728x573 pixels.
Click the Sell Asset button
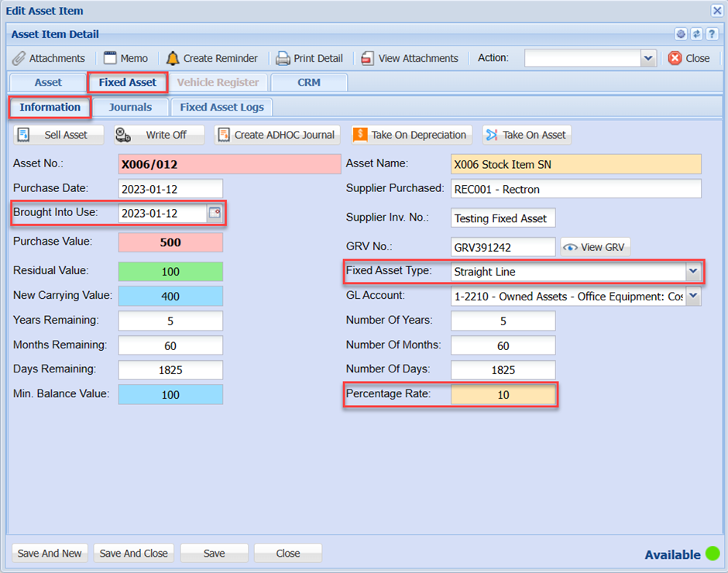pos(58,135)
